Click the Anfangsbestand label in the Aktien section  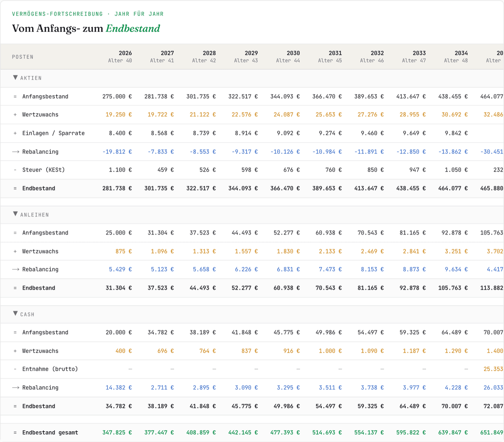[45, 96]
